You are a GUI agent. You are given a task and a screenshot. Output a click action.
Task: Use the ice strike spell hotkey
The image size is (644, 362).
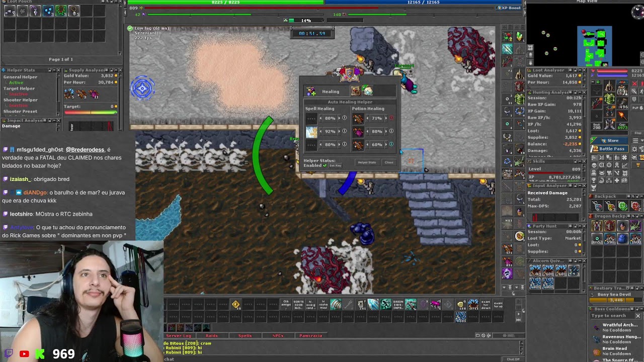coord(373,304)
